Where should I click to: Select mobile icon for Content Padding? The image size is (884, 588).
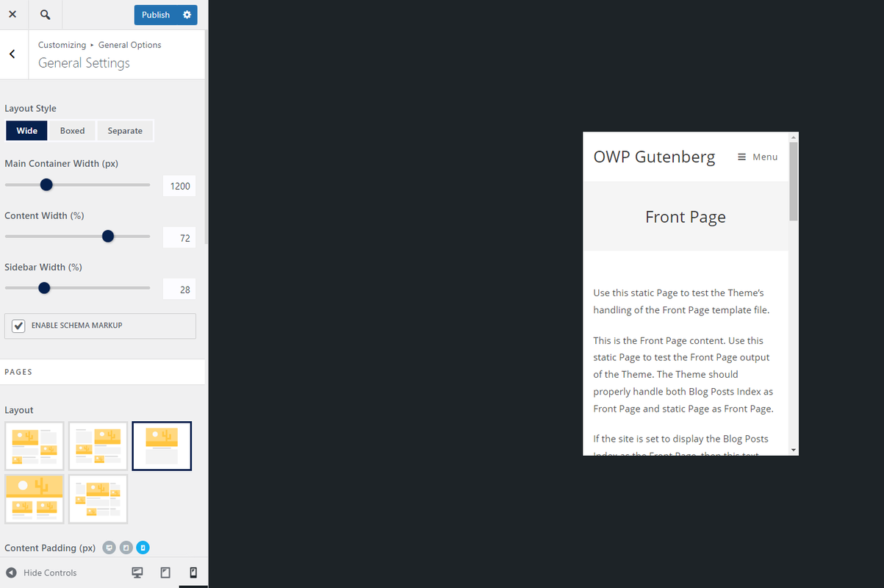pyautogui.click(x=143, y=548)
